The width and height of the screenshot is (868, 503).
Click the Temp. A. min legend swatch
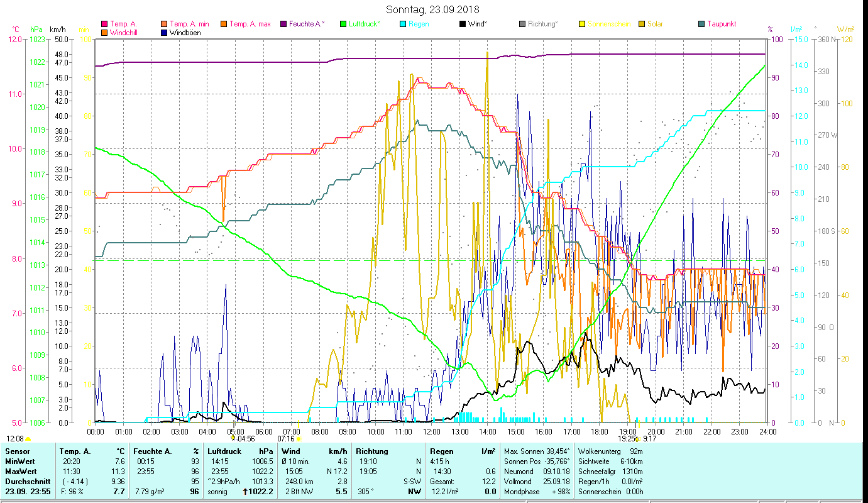click(165, 24)
